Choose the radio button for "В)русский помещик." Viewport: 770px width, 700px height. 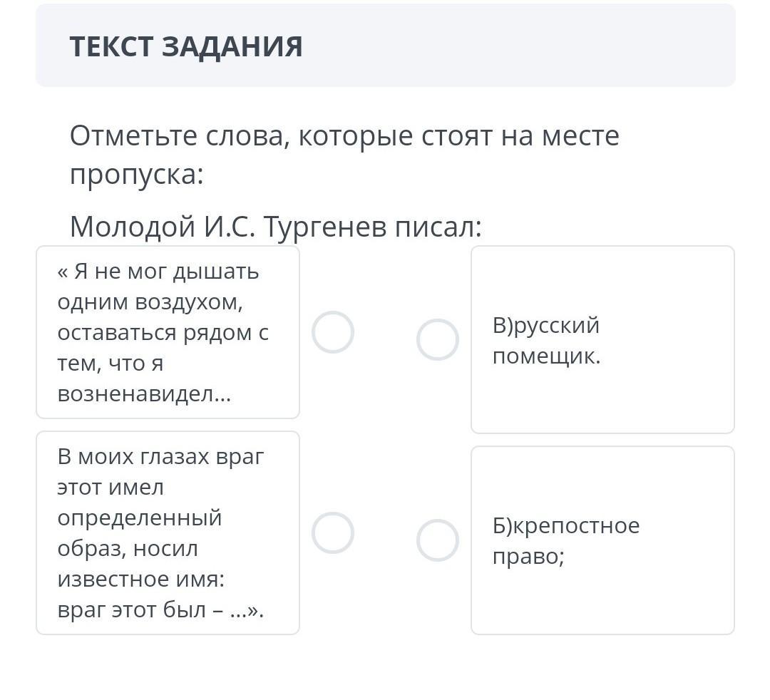tap(438, 339)
